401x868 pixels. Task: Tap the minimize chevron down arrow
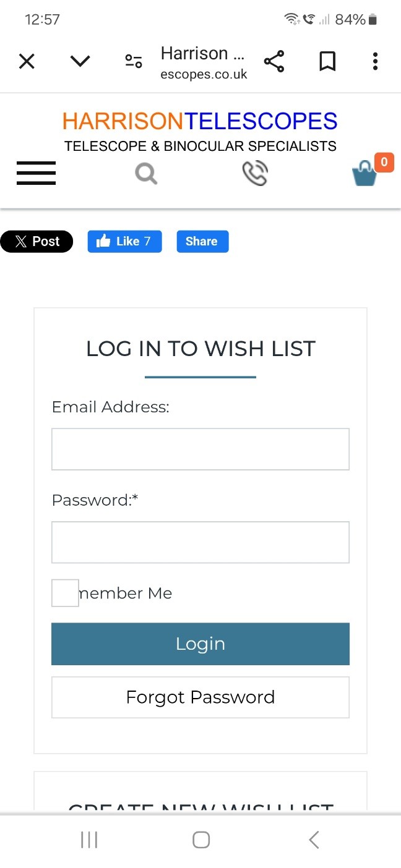click(80, 61)
